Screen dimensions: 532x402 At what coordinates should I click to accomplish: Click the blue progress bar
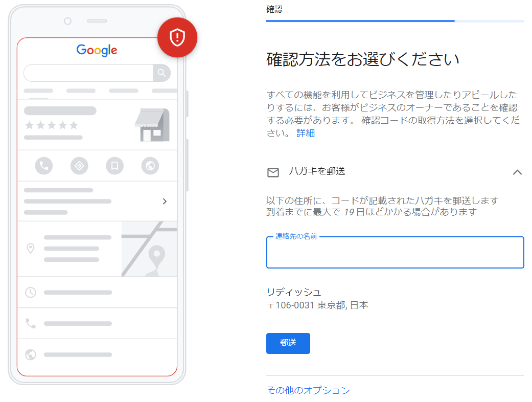click(360, 21)
